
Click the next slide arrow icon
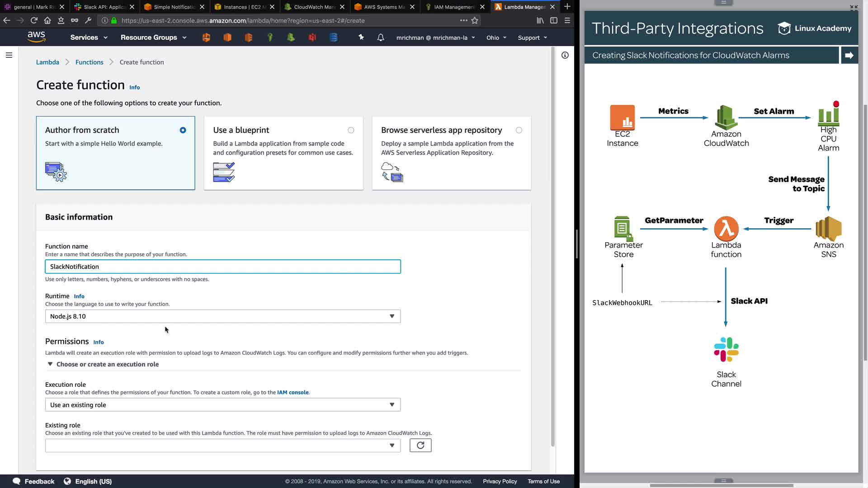[849, 55]
